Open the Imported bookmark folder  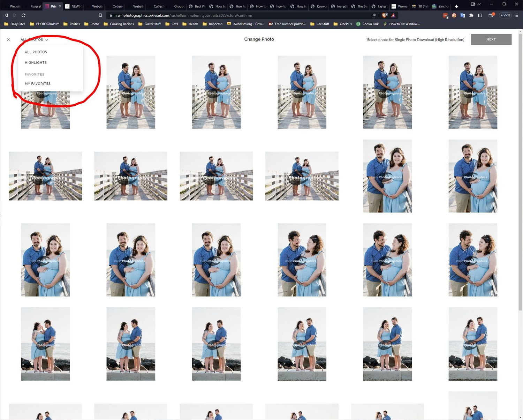(212, 24)
